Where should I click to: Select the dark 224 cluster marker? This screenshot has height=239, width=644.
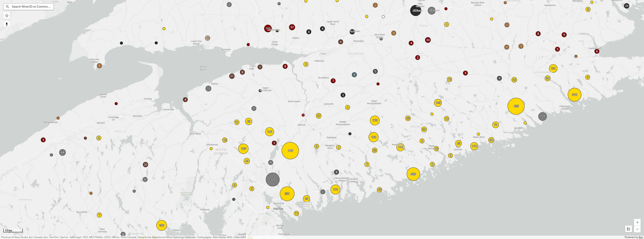point(416,11)
